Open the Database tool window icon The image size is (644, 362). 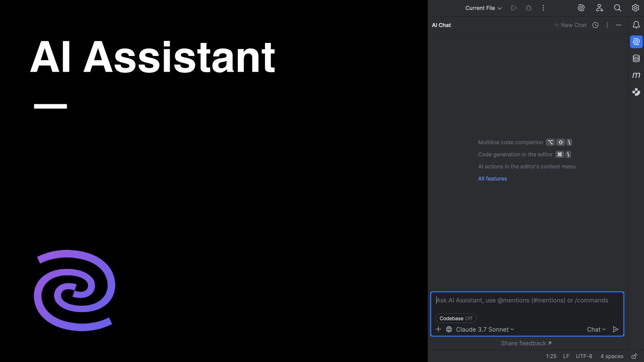[636, 59]
